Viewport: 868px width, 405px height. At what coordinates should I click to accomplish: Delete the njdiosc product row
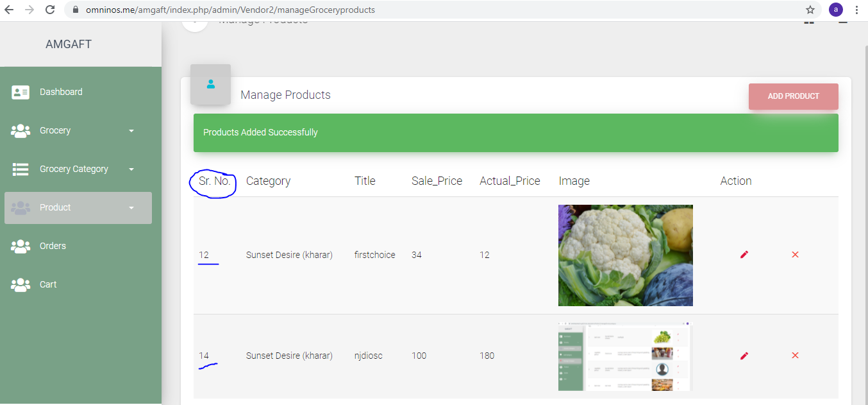pos(795,356)
